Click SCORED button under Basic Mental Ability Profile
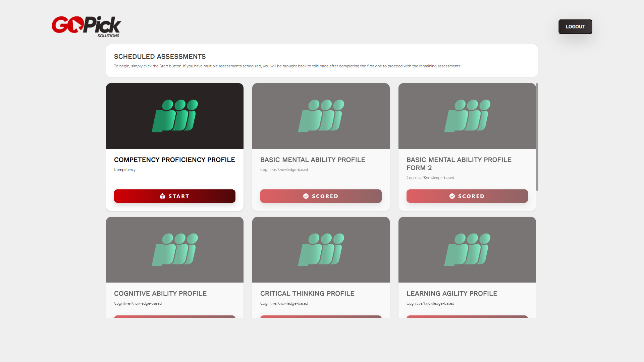Image resolution: width=644 pixels, height=362 pixels. coord(321,196)
